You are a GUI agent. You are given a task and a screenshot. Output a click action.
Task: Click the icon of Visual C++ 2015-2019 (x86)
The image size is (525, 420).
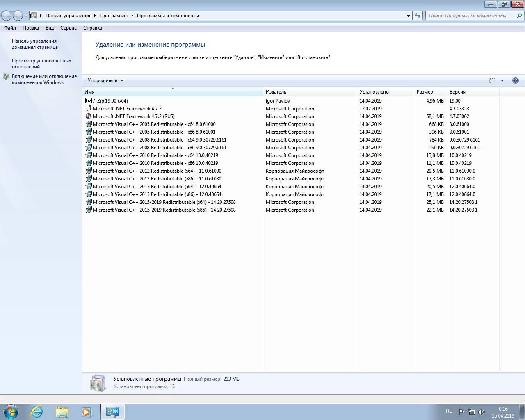click(x=88, y=210)
